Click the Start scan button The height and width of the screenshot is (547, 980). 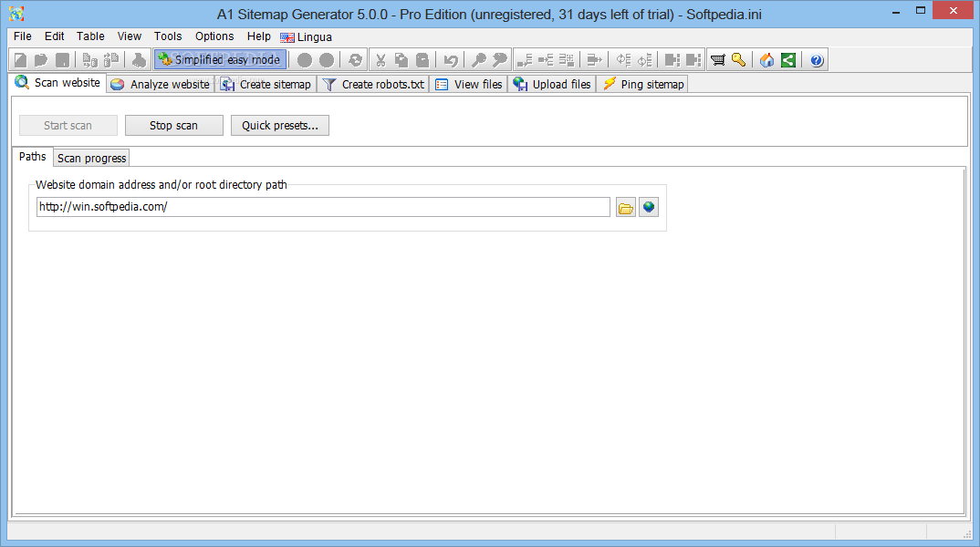[x=68, y=126]
